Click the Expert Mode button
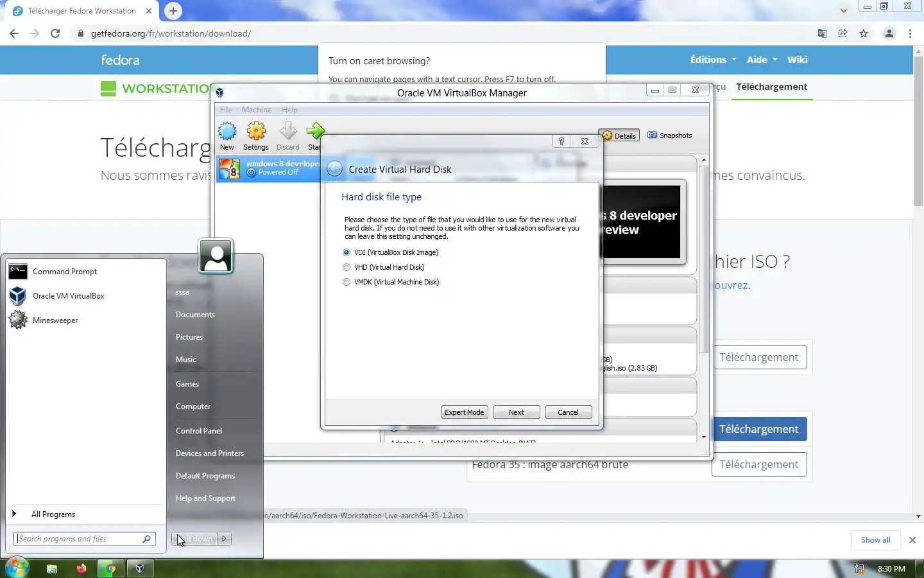 click(465, 412)
